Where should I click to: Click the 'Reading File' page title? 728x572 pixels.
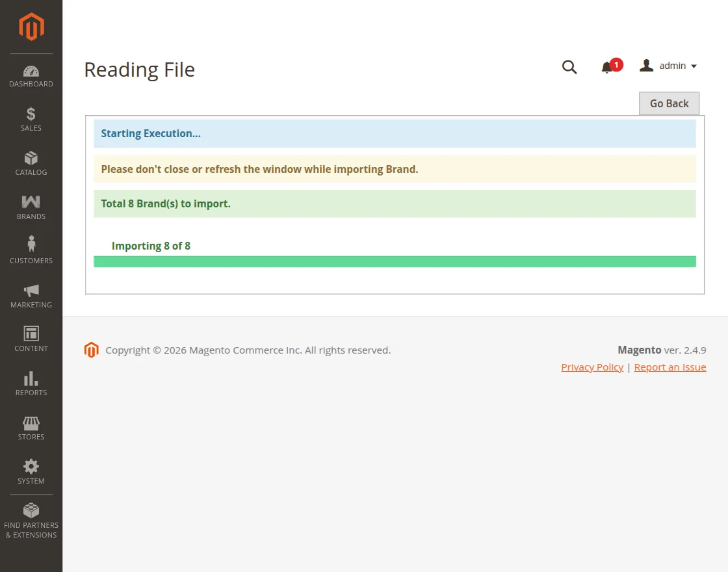[x=139, y=70]
